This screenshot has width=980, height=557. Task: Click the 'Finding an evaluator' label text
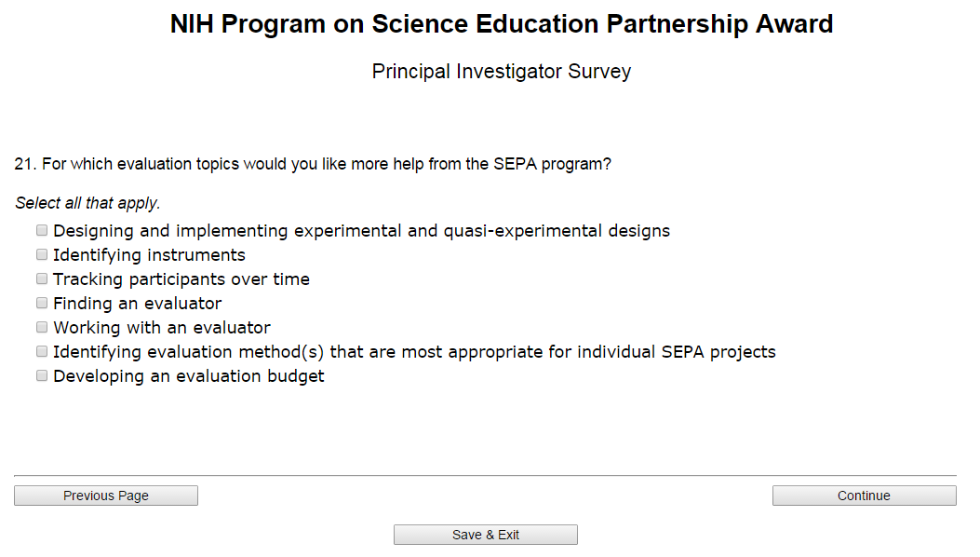(138, 304)
